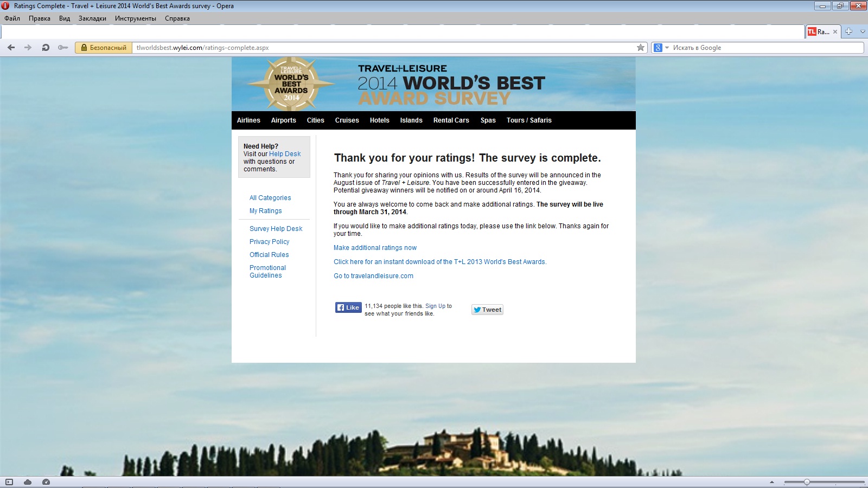Open the Cities category
The height and width of the screenshot is (488, 868).
[x=316, y=120]
